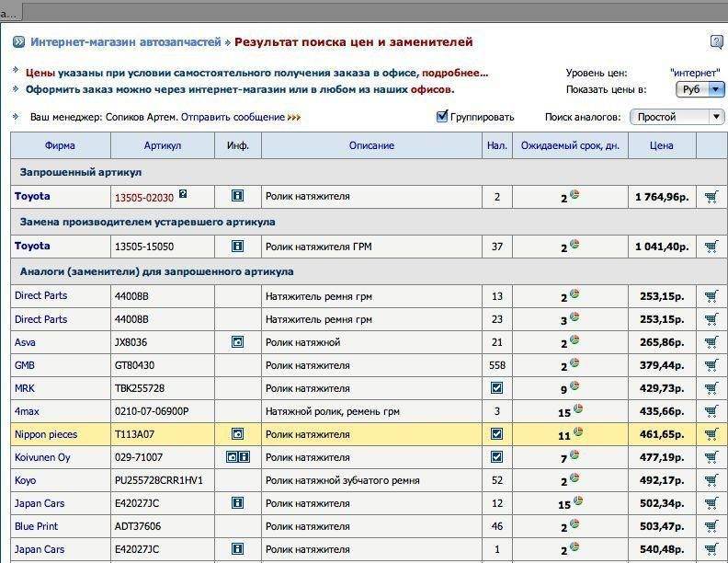Add Toyota 13505-02030 to the cart
The height and width of the screenshot is (563, 728).
point(711,197)
